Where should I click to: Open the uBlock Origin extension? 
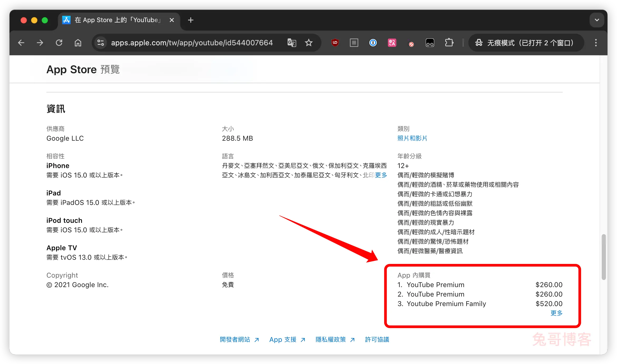tap(335, 43)
